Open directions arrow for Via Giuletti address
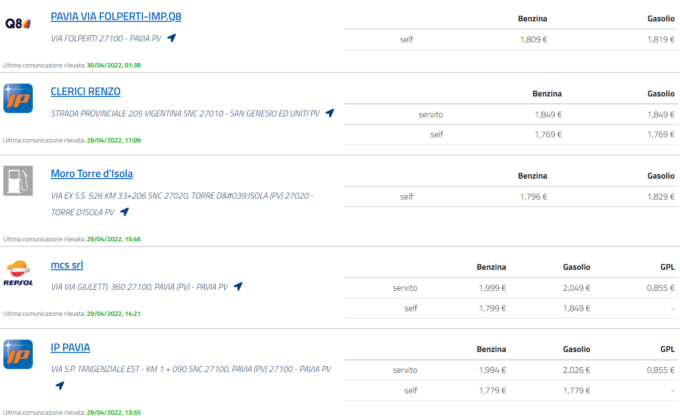This screenshot has width=680, height=418. (238, 287)
